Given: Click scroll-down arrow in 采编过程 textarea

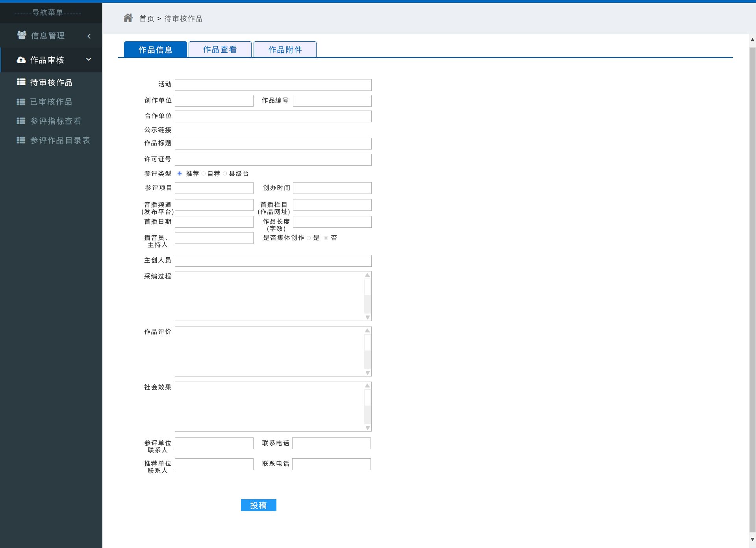Looking at the screenshot, I should 367,317.
